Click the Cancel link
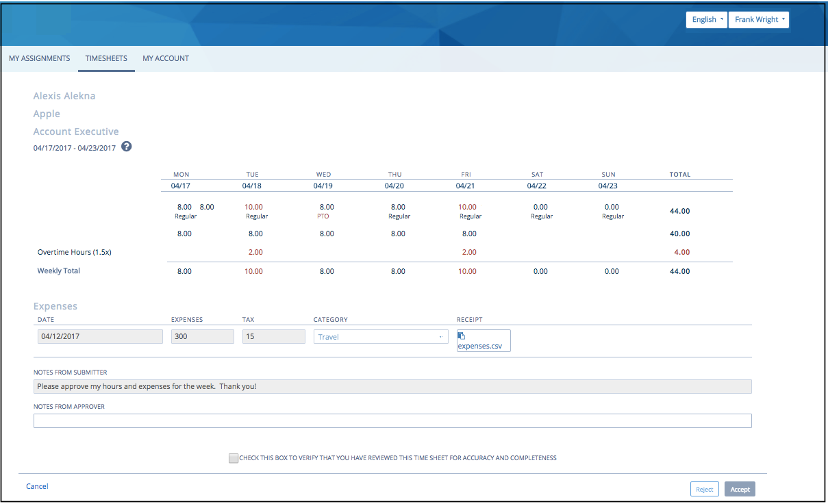The width and height of the screenshot is (828, 504). coord(37,486)
